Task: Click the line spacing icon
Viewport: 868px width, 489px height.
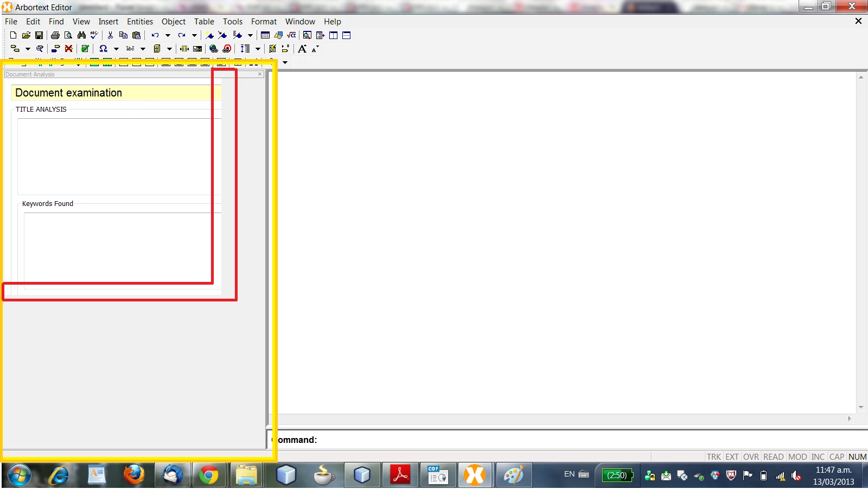Action: pos(245,48)
